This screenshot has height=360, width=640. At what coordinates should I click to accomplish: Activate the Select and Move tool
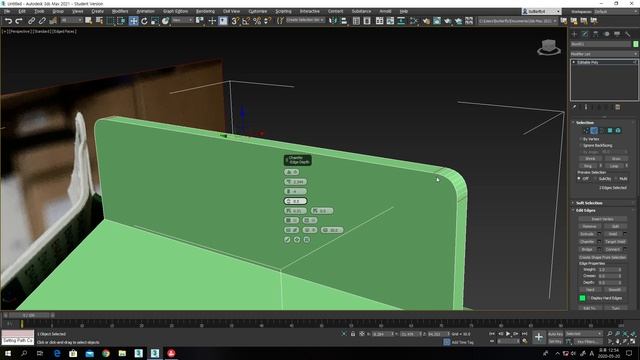pyautogui.click(x=133, y=20)
